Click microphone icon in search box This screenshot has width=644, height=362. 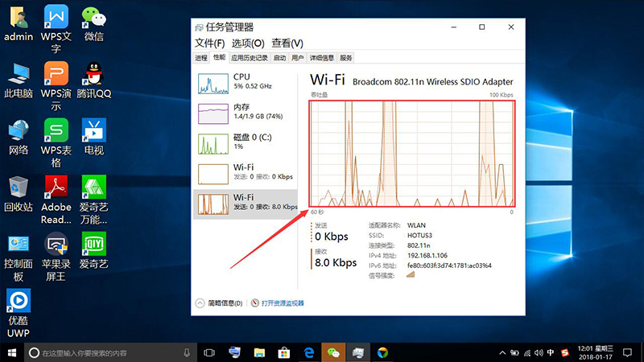coord(187,352)
